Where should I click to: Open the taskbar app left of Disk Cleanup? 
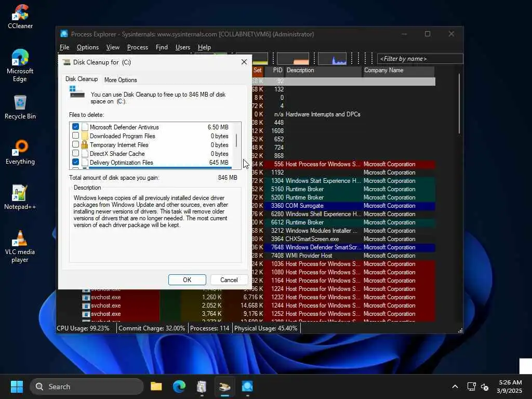(202, 387)
